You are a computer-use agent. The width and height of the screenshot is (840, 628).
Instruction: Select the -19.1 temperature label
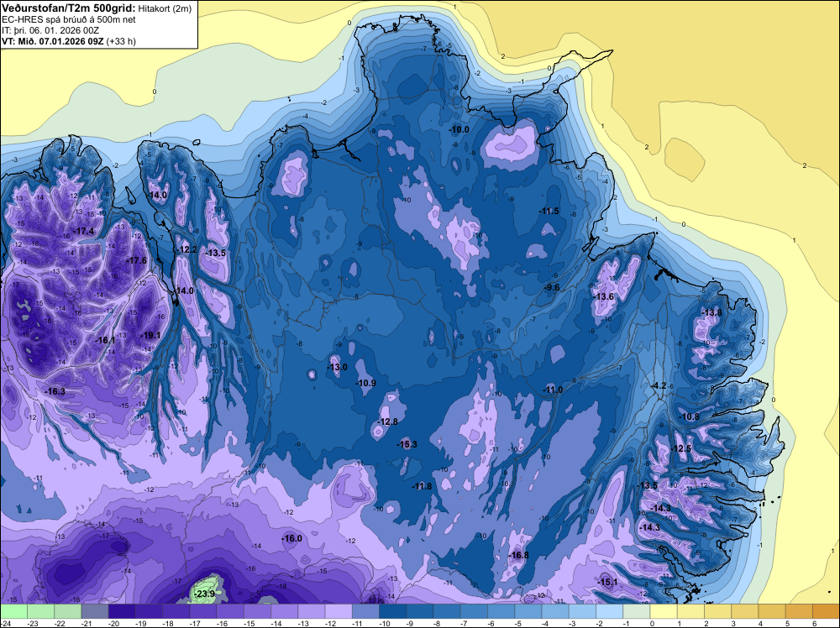click(x=150, y=335)
